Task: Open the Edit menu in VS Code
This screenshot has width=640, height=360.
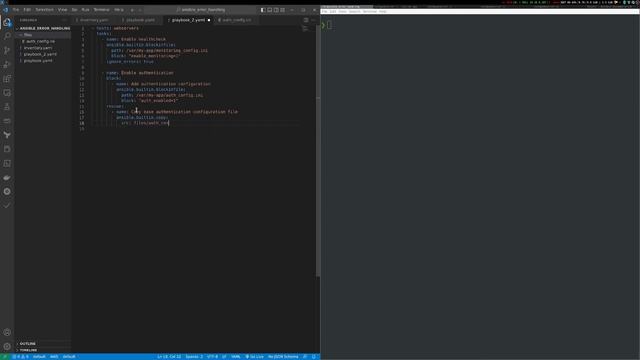Action: pyautogui.click(x=27, y=10)
